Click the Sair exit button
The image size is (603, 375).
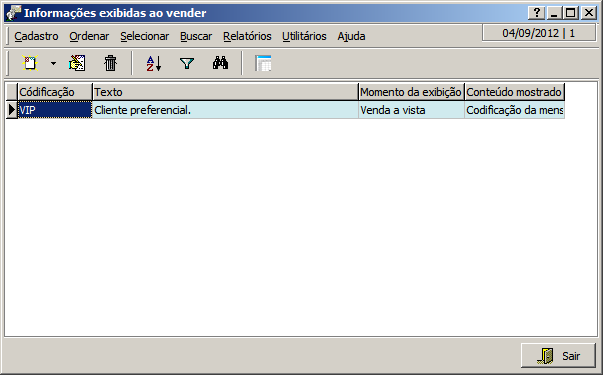(x=558, y=356)
